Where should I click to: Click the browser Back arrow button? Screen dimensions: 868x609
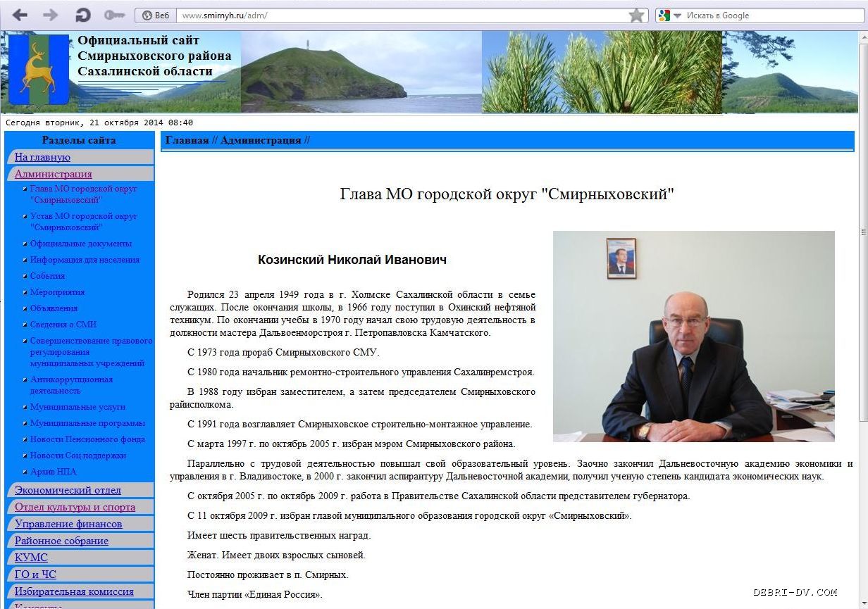point(20,15)
